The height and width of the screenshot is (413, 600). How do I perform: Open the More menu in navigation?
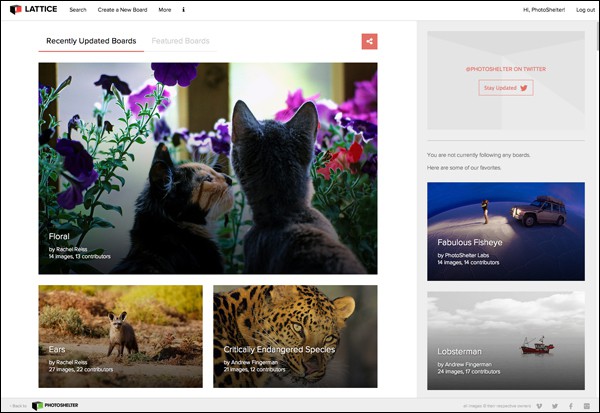164,9
